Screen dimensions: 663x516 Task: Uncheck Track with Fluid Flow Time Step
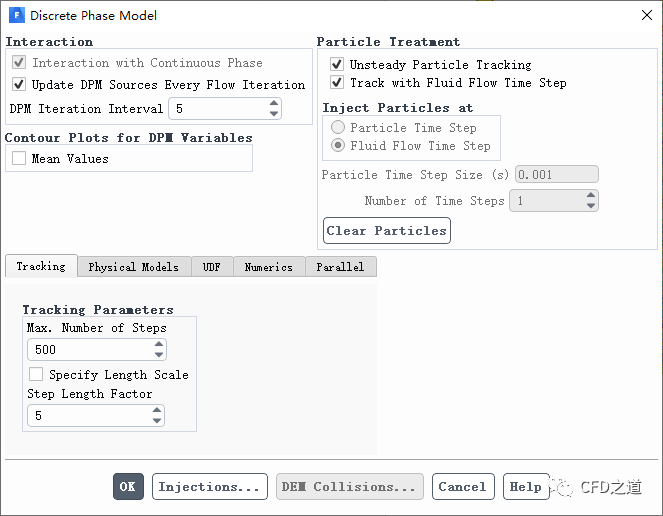tap(337, 83)
